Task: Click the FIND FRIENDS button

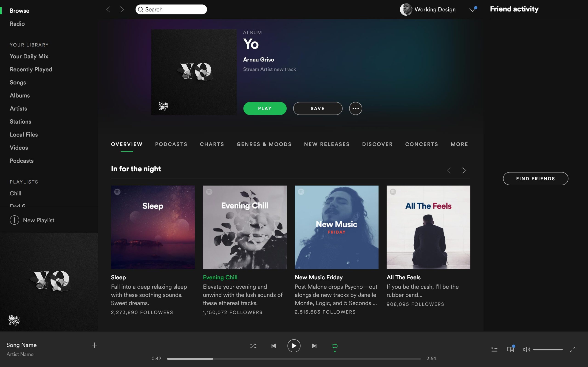Action: [x=536, y=179]
